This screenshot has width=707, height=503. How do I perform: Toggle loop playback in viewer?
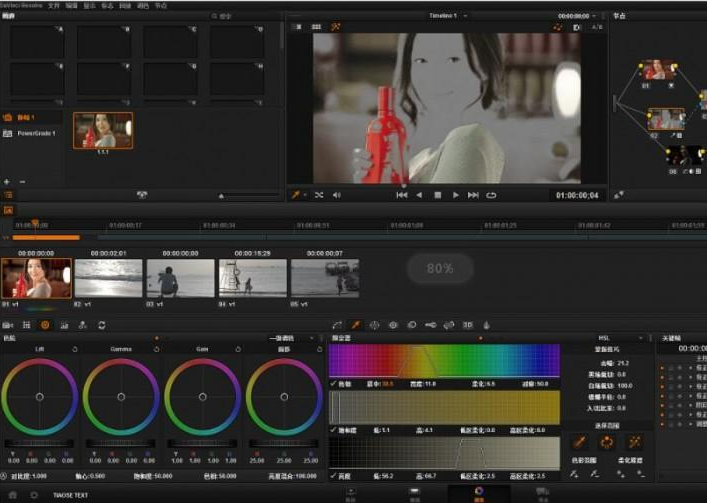click(491, 195)
